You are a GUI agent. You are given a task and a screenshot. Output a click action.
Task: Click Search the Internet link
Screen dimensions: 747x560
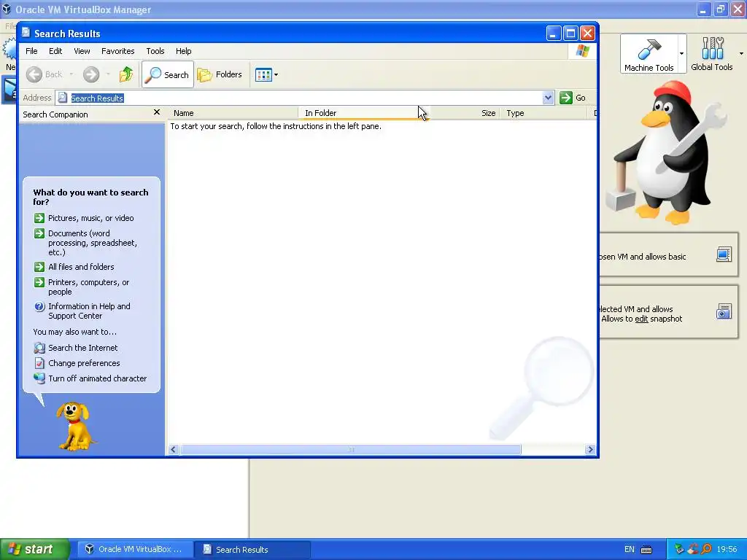tap(83, 348)
